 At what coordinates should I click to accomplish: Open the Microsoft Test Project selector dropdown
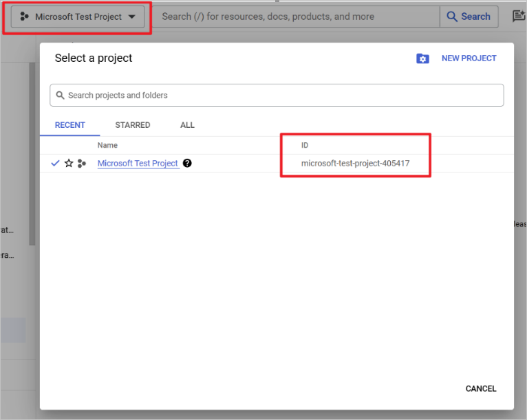78,16
